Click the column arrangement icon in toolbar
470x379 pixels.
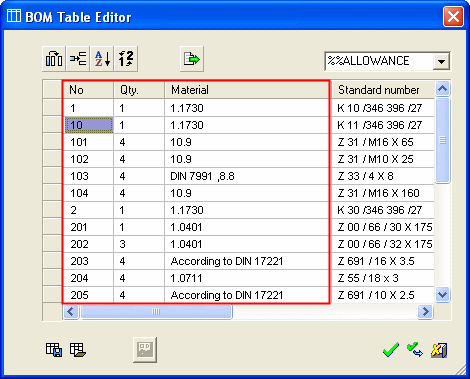click(x=54, y=59)
